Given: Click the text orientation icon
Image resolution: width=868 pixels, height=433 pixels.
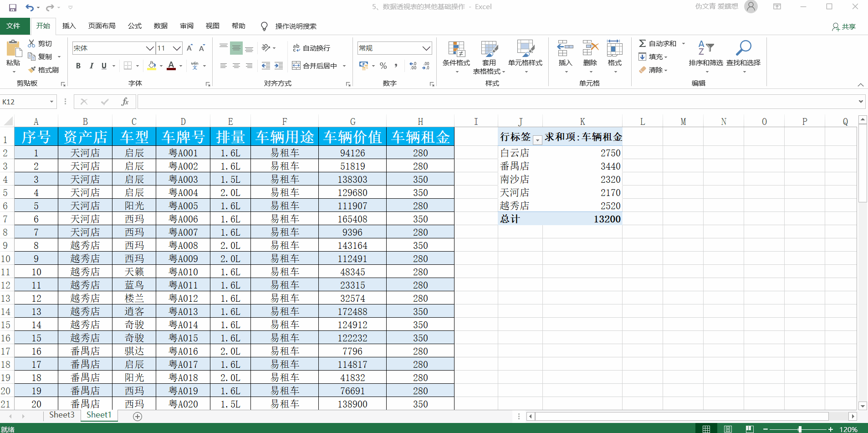Looking at the screenshot, I should tap(266, 48).
